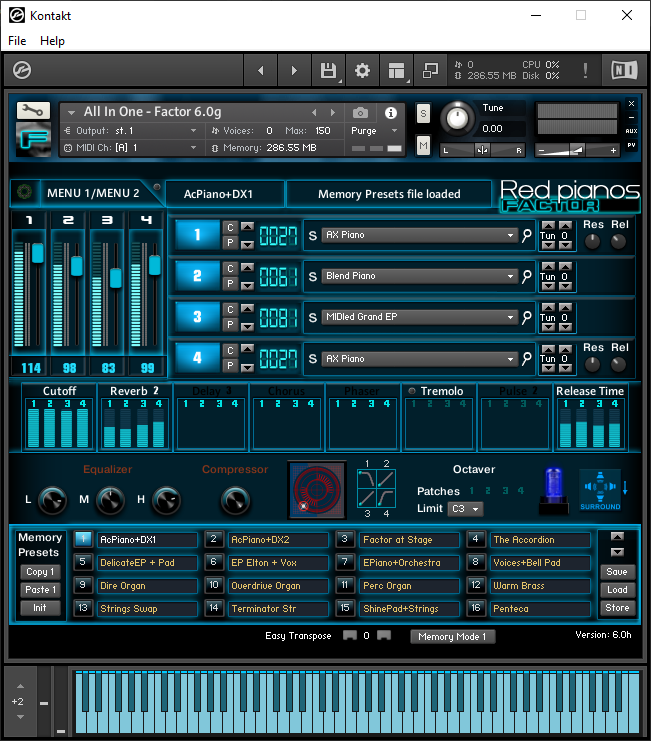
Task: Open the All In One instrument name dropdown
Action: [x=71, y=112]
